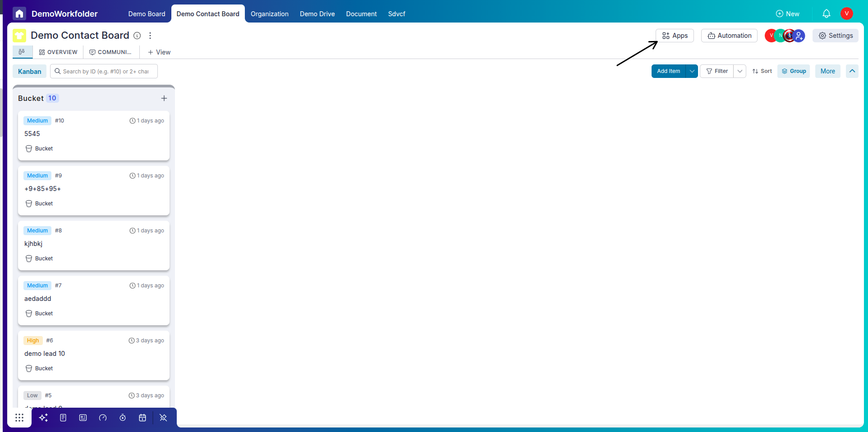Switch to the Sdvcf tab
The width and height of the screenshot is (868, 432).
click(397, 14)
